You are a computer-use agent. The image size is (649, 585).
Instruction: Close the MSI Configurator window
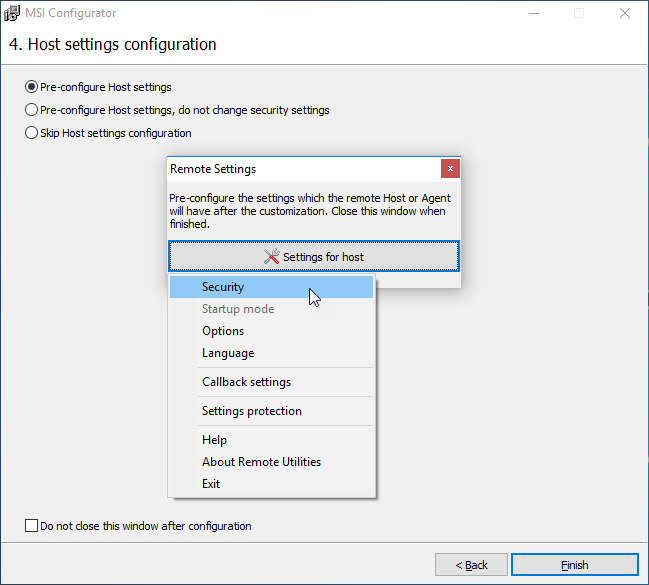(x=625, y=13)
